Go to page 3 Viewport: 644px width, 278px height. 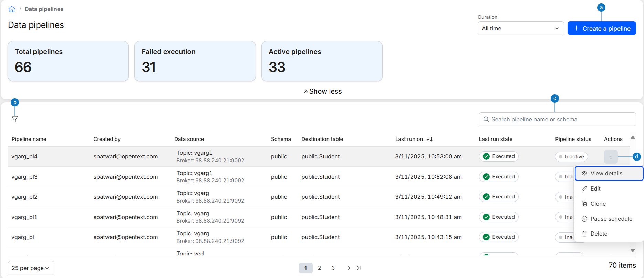click(333, 268)
